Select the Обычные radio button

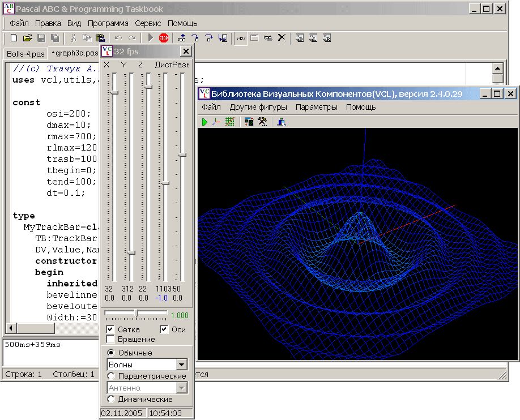111,353
